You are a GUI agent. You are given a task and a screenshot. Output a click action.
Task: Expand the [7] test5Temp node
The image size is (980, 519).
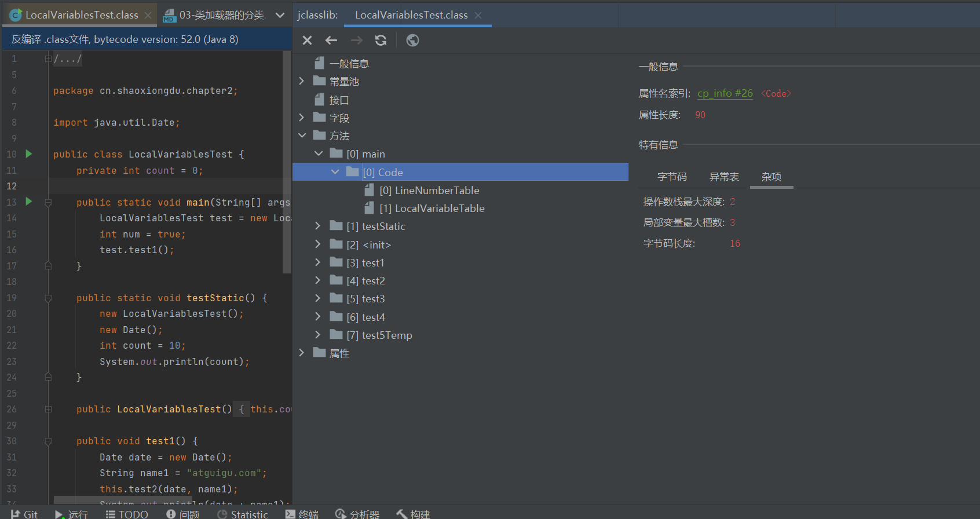click(x=318, y=335)
